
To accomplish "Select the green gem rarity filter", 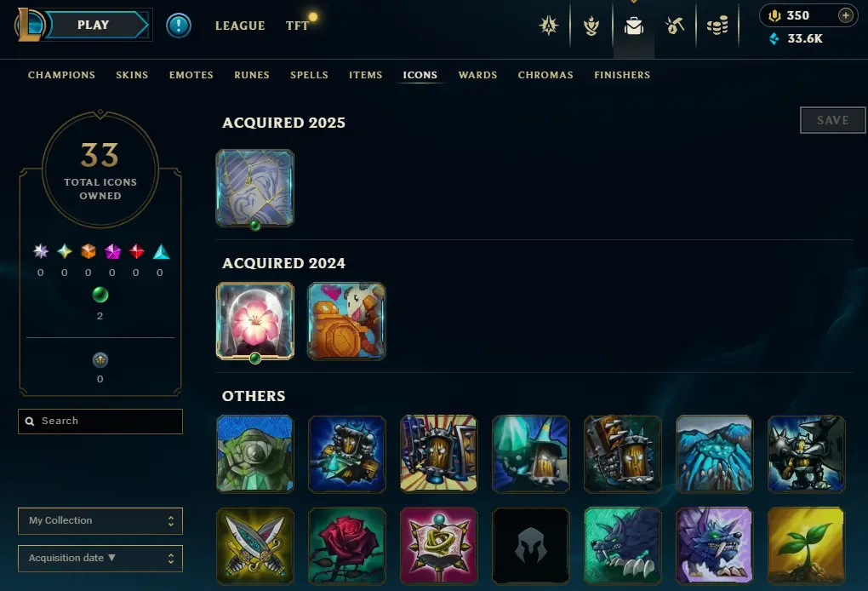I will coord(100,295).
